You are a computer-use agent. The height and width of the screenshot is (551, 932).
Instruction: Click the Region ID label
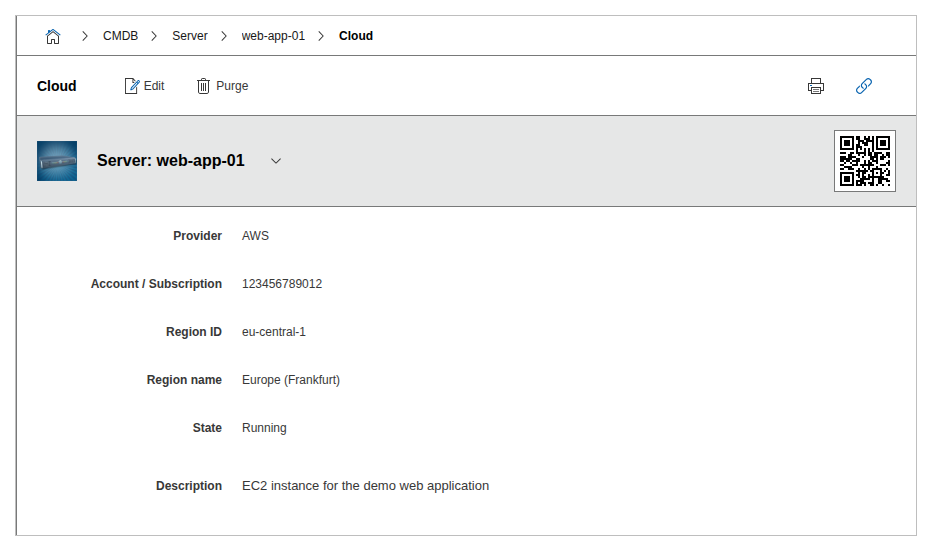pos(194,332)
